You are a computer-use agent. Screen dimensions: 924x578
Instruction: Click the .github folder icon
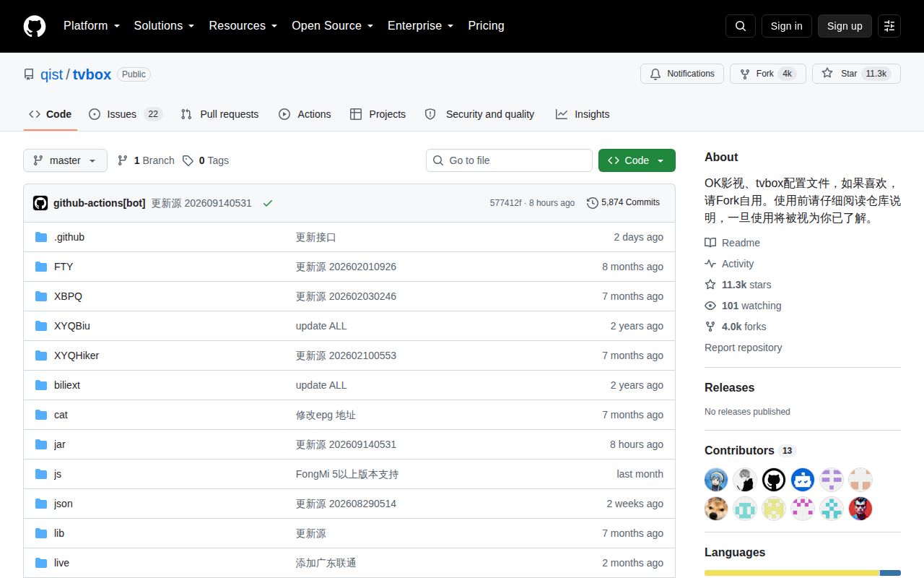click(x=41, y=237)
